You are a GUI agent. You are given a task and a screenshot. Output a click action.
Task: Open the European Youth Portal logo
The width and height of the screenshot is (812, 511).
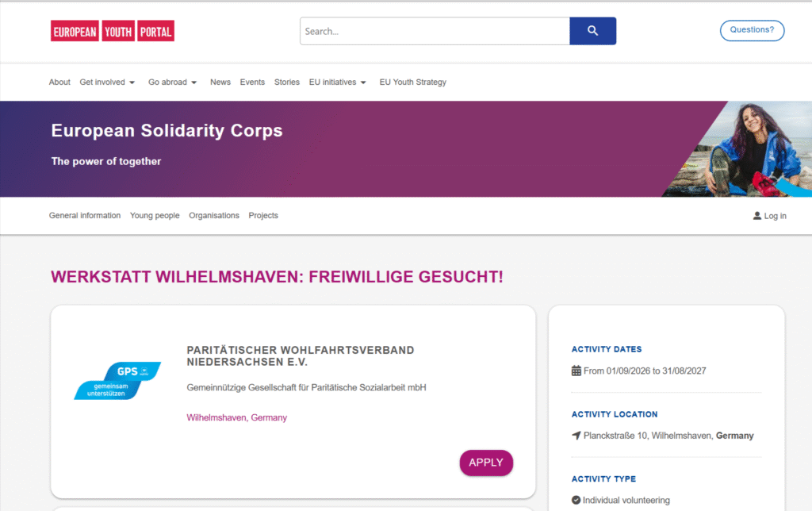[113, 31]
